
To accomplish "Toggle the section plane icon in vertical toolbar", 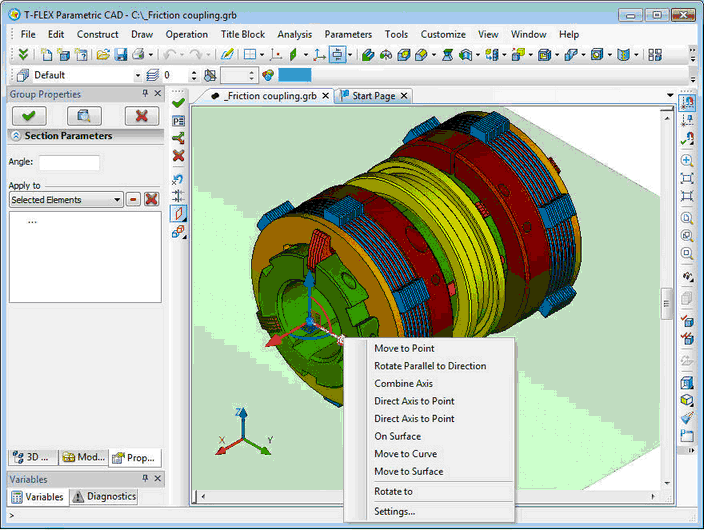I will 179,214.
